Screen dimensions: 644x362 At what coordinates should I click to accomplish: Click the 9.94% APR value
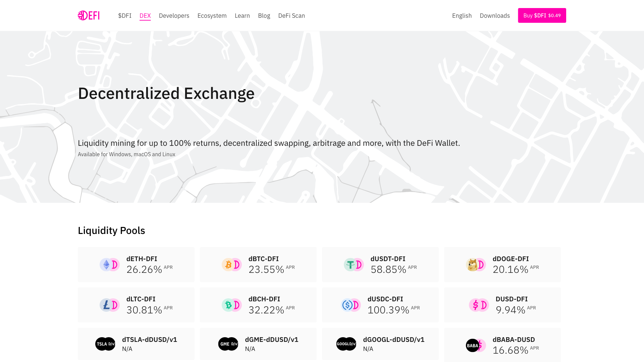[x=511, y=310]
